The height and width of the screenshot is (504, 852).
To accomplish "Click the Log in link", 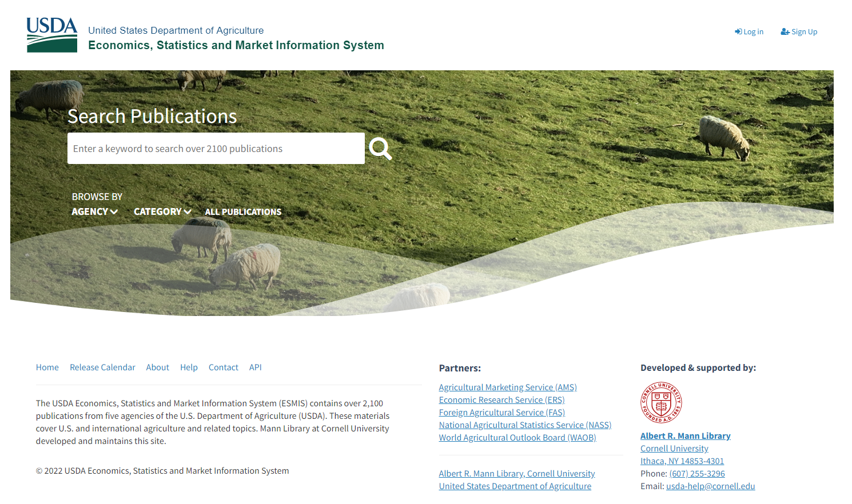I will coord(749,32).
